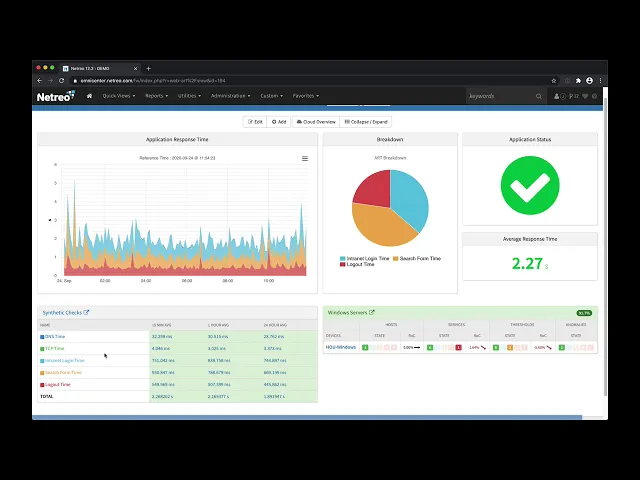Reload the page with refresh icon
The width and height of the screenshot is (640, 480).
62,81
